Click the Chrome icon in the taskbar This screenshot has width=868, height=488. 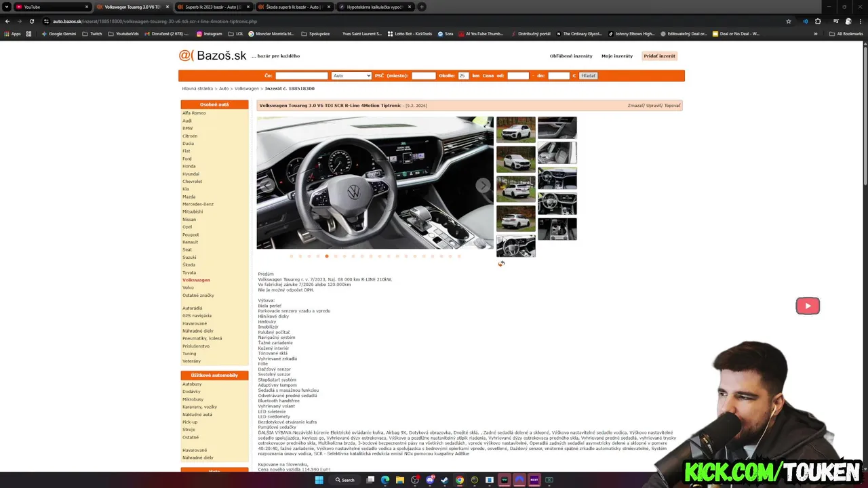460,480
